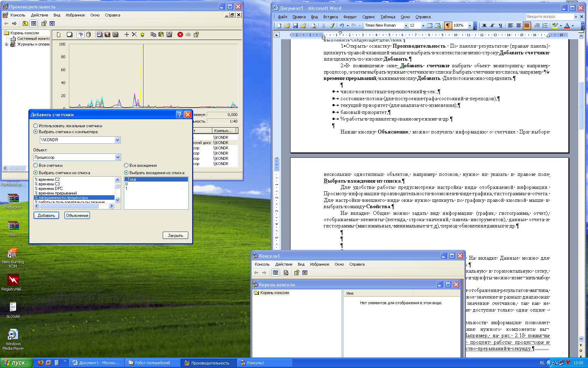
Task: Toggle Italic (К) formatting in Word
Action: [492, 26]
